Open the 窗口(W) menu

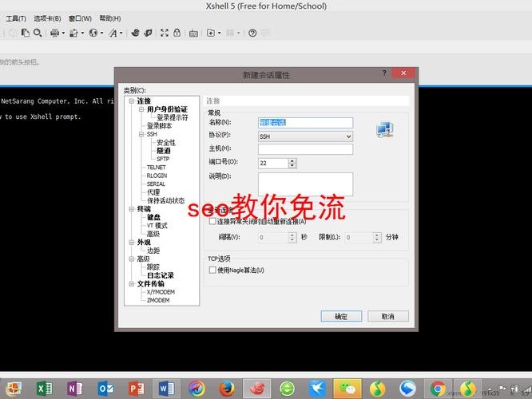(80, 18)
